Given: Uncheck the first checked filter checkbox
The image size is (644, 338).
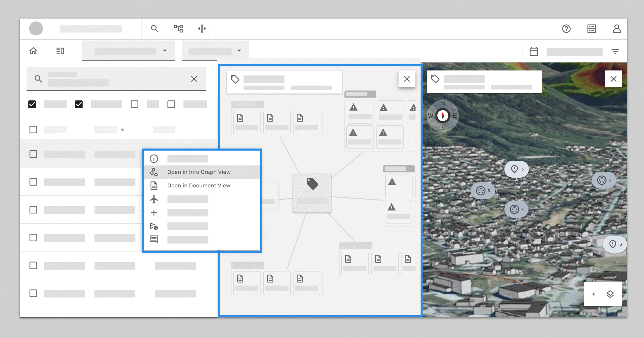Looking at the screenshot, I should pos(32,104).
